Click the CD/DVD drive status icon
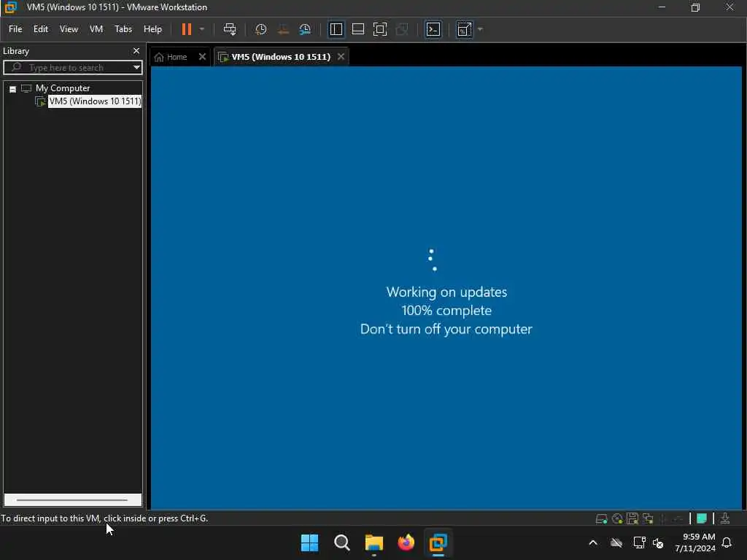 click(x=617, y=518)
